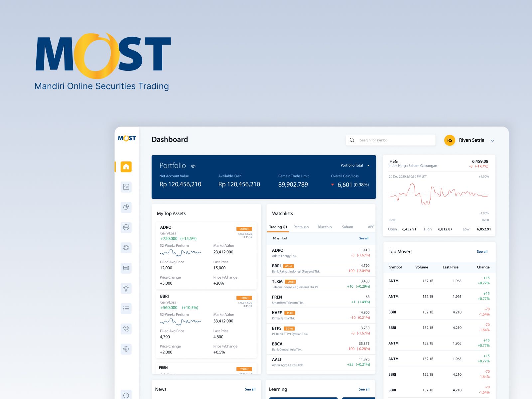Open TLKM Telkom Indonesia watchlist row
532x399 pixels.
point(321,284)
